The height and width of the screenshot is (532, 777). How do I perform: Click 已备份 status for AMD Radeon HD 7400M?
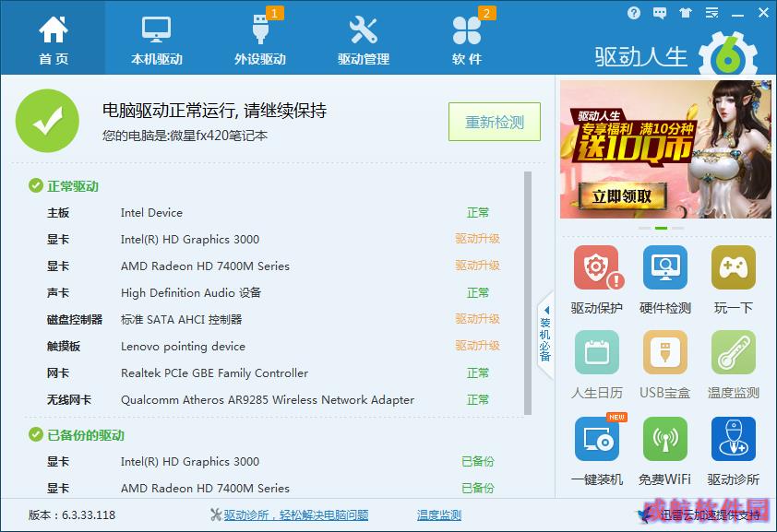pyautogui.click(x=478, y=488)
